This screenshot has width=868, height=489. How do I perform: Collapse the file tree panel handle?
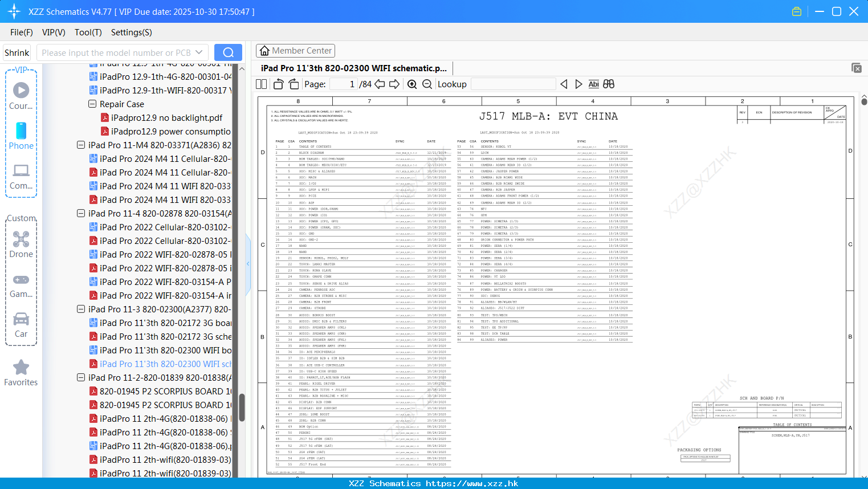(248, 264)
